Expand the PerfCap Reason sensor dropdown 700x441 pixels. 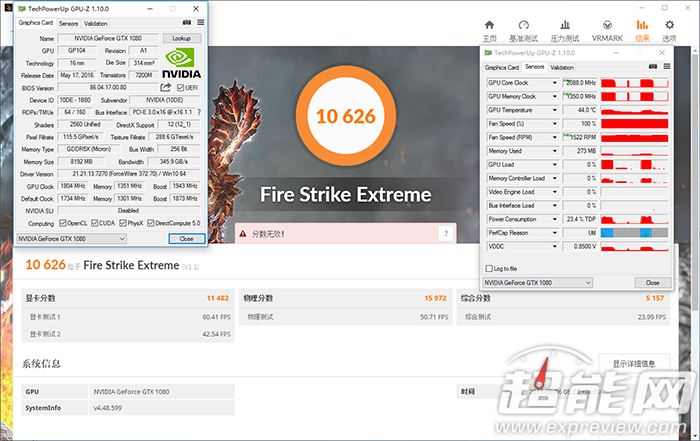[555, 233]
